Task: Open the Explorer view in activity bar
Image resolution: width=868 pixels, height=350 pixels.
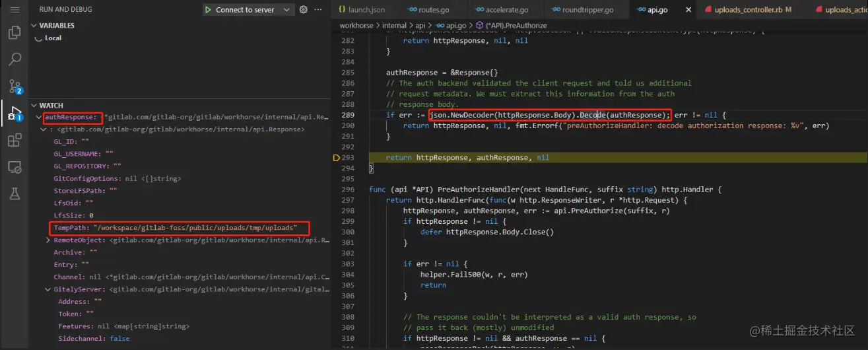Action: tap(15, 32)
